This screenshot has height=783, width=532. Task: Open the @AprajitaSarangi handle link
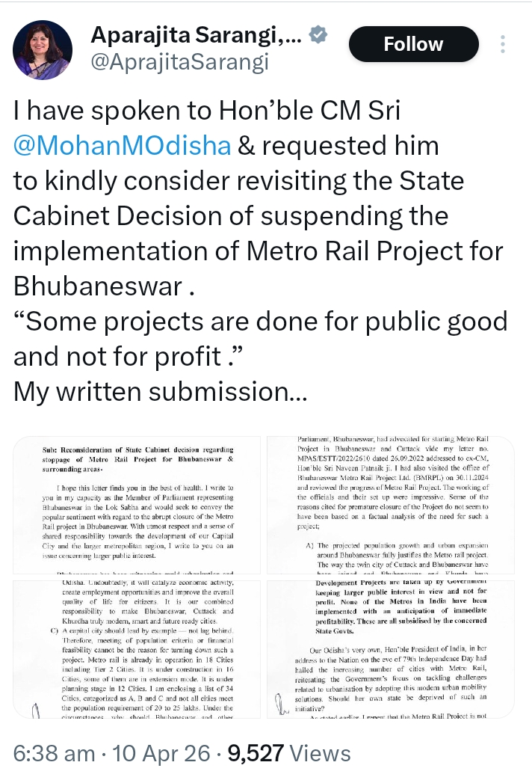coord(179,63)
